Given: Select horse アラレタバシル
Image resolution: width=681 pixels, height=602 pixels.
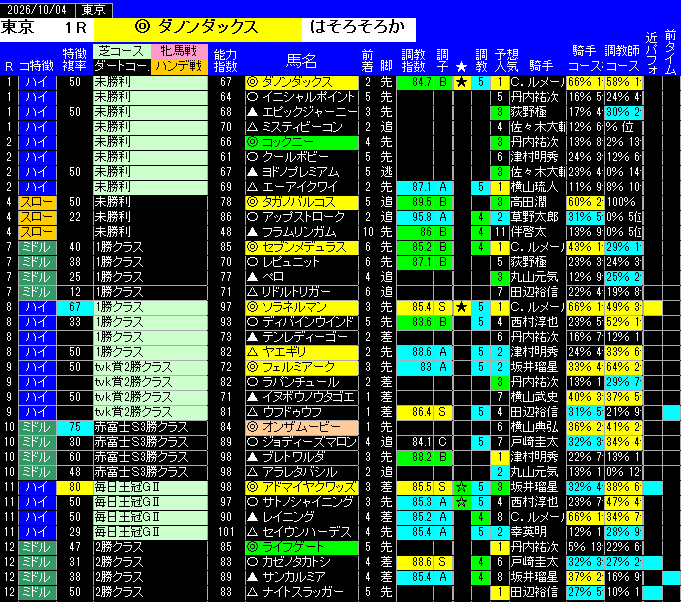Looking at the screenshot, I should (x=302, y=472).
